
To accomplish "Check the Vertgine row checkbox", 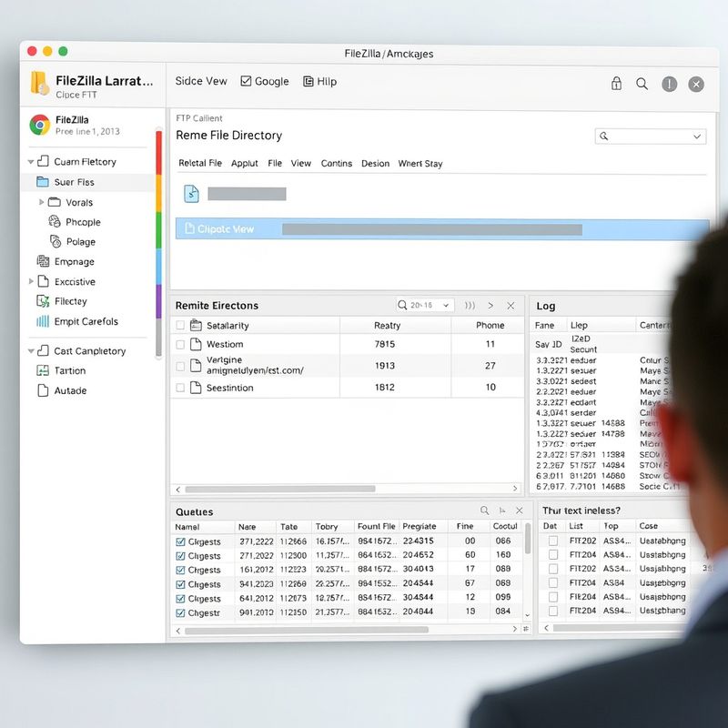I will (x=180, y=367).
